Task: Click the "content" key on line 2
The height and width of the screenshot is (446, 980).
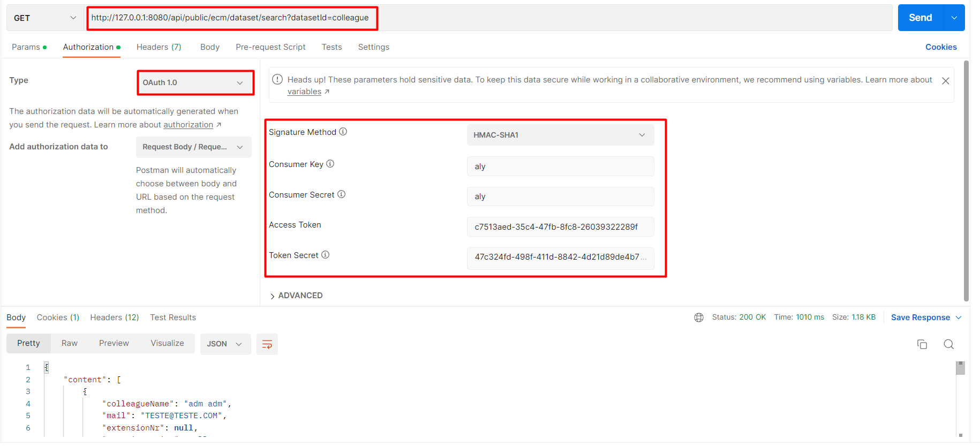Action: click(85, 380)
